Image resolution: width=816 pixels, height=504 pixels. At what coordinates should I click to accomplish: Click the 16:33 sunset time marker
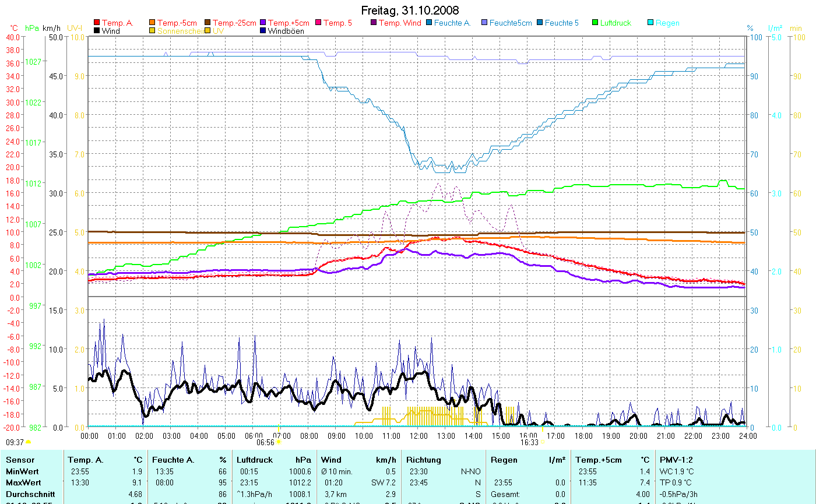tap(529, 442)
